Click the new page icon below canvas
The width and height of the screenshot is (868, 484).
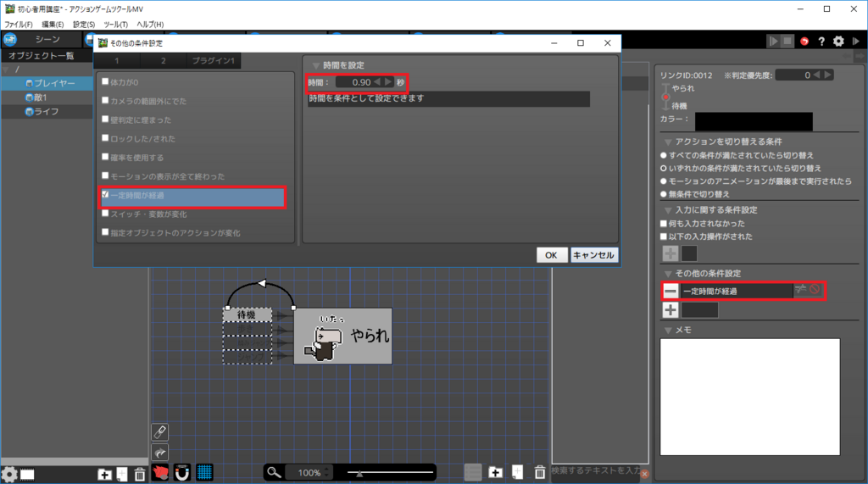click(x=517, y=472)
